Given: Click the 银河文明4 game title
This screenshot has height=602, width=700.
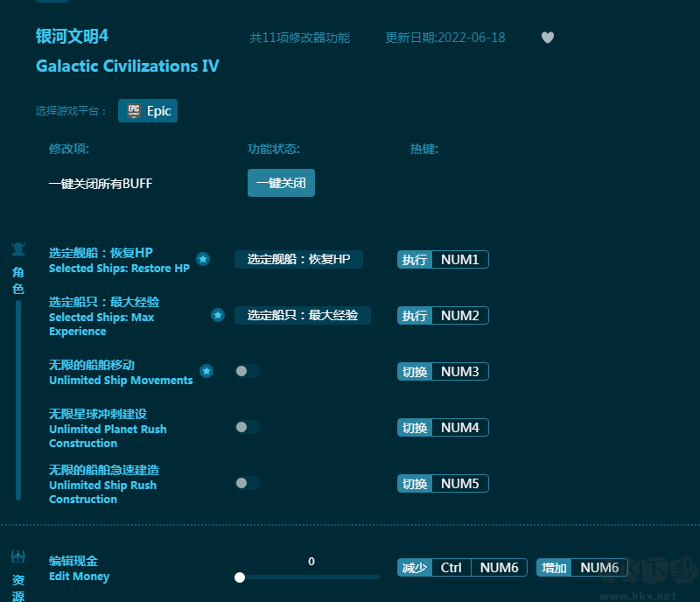Looking at the screenshot, I should [73, 36].
